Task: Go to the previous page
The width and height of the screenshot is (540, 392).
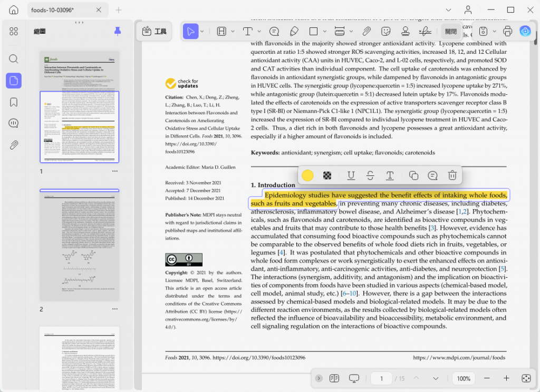Action: click(417, 378)
